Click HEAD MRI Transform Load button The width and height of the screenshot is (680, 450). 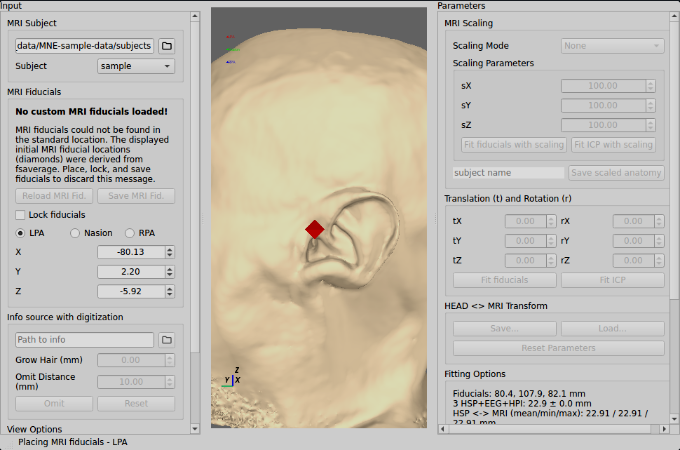coord(613,329)
